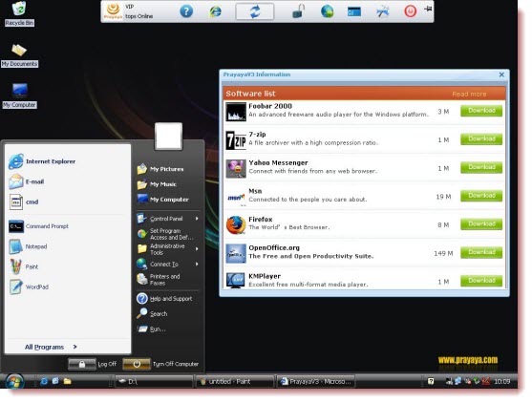Switch to untitled - Paint taskbar window

(x=235, y=382)
